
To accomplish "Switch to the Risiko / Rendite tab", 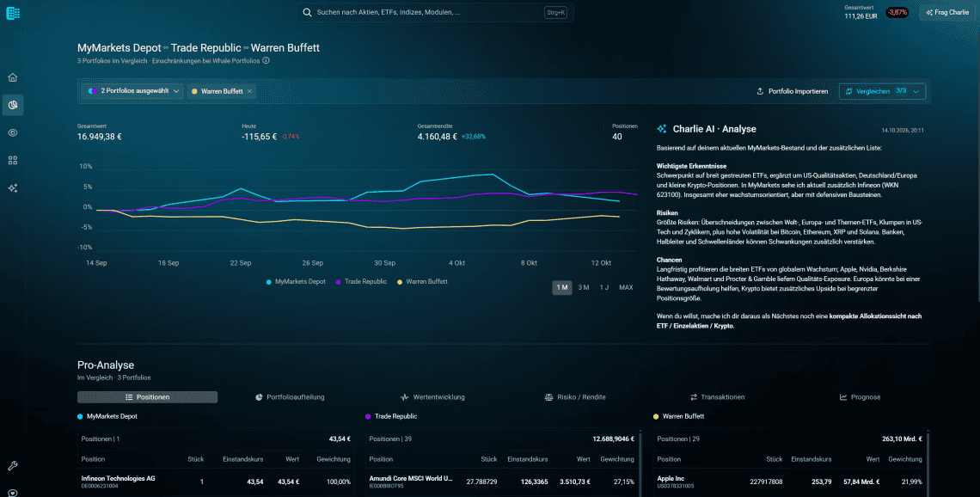I will pos(575,397).
